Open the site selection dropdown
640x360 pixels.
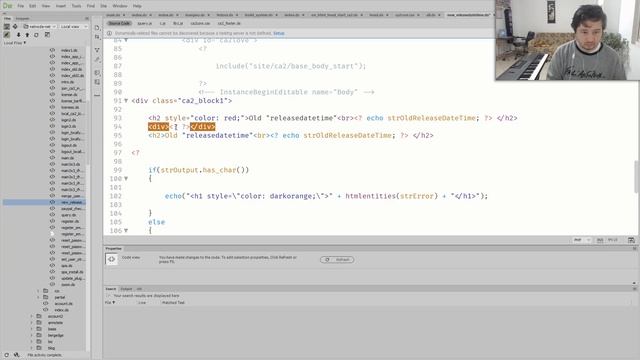(40, 27)
